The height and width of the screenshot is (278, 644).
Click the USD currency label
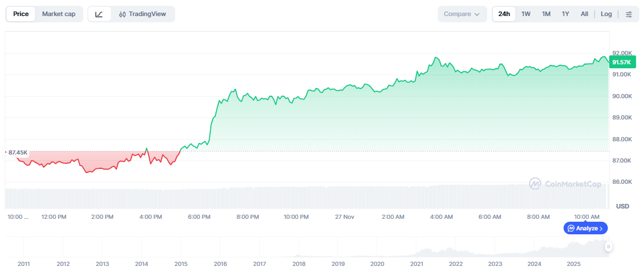(623, 207)
